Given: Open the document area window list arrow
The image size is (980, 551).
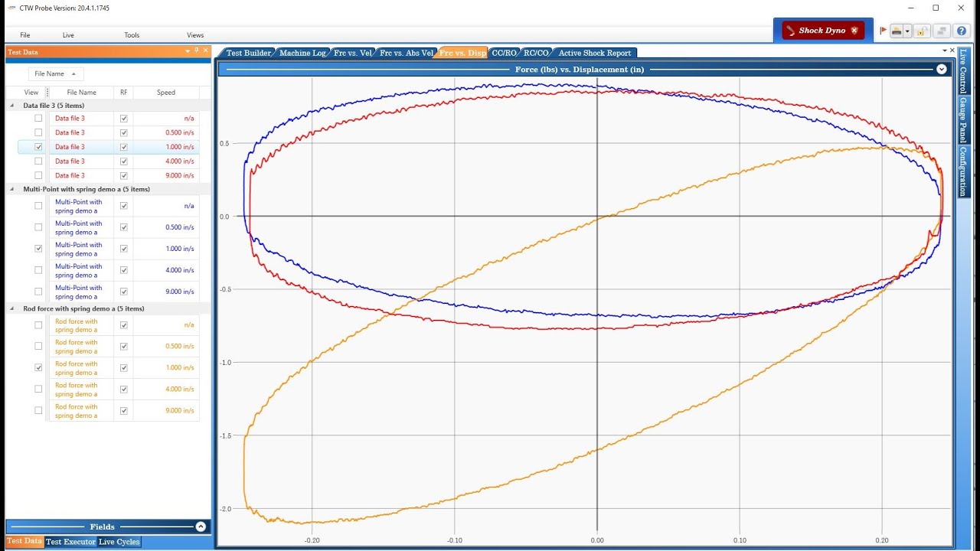Looking at the screenshot, I should coord(943,51).
